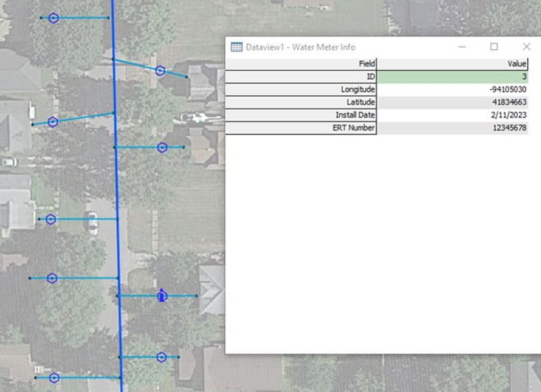The height and width of the screenshot is (392, 541).
Task: Click the Dataview table icon in title bar
Action: click(237, 47)
